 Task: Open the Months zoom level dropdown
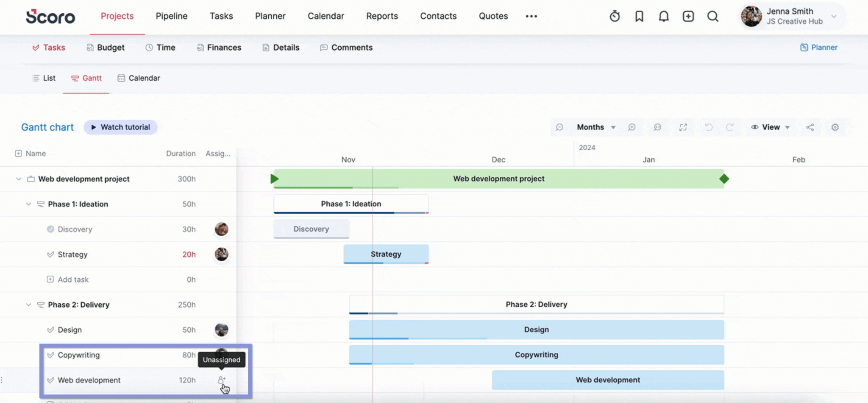click(593, 127)
